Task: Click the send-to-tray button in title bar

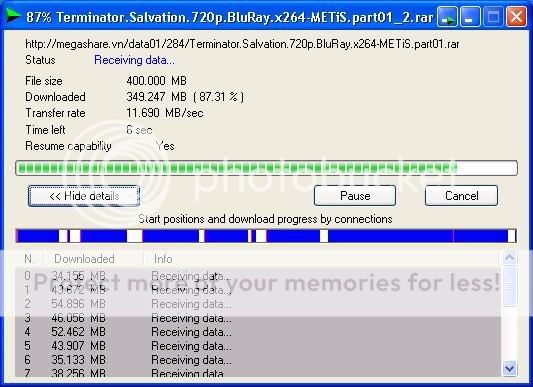Action: coord(447,17)
